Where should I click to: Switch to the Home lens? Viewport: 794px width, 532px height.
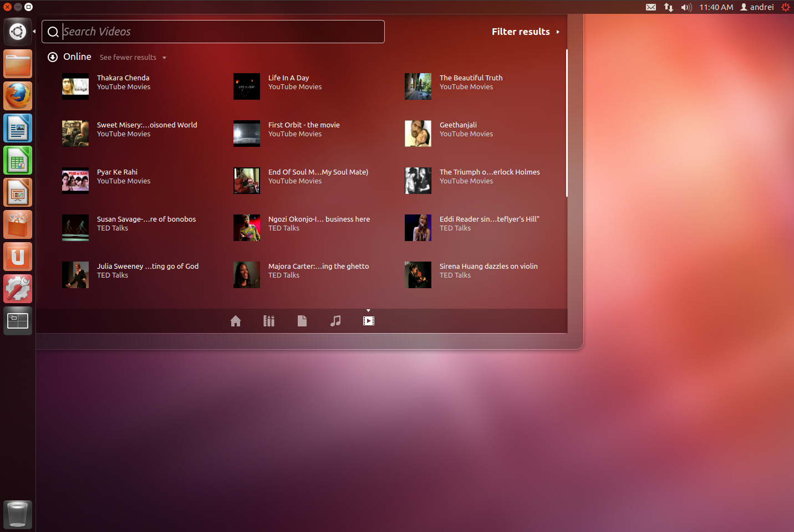click(x=236, y=321)
